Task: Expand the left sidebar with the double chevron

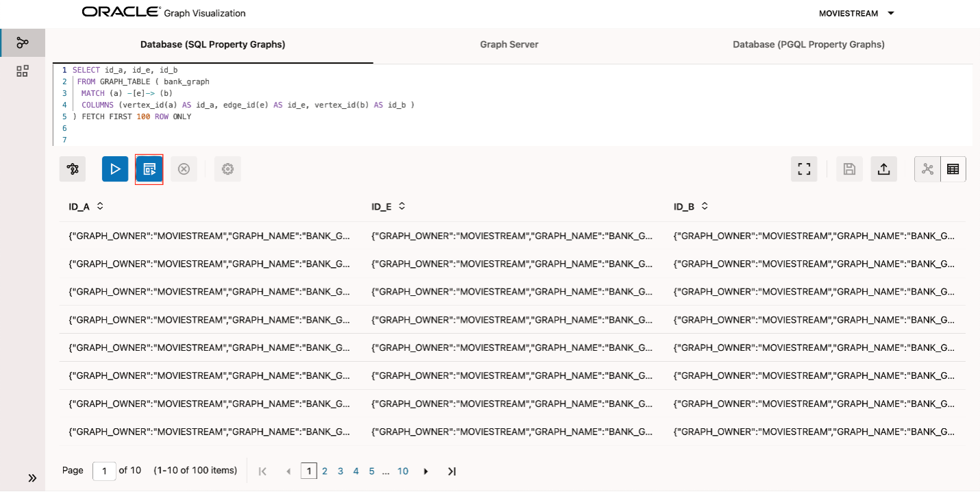Action: coord(32,478)
